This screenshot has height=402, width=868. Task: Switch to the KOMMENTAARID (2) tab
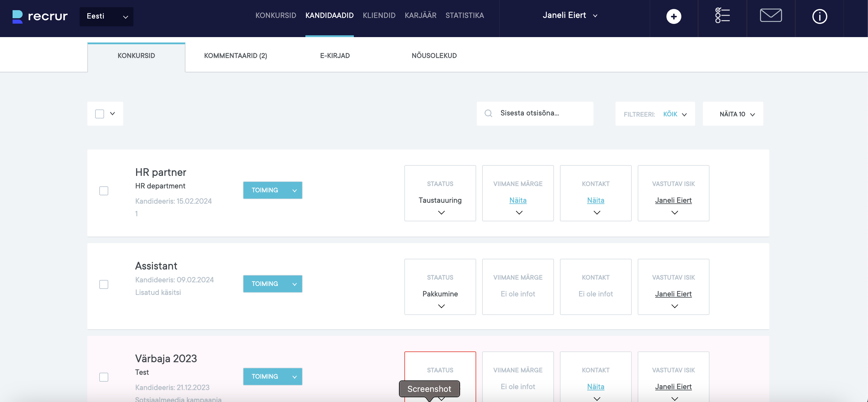(235, 56)
